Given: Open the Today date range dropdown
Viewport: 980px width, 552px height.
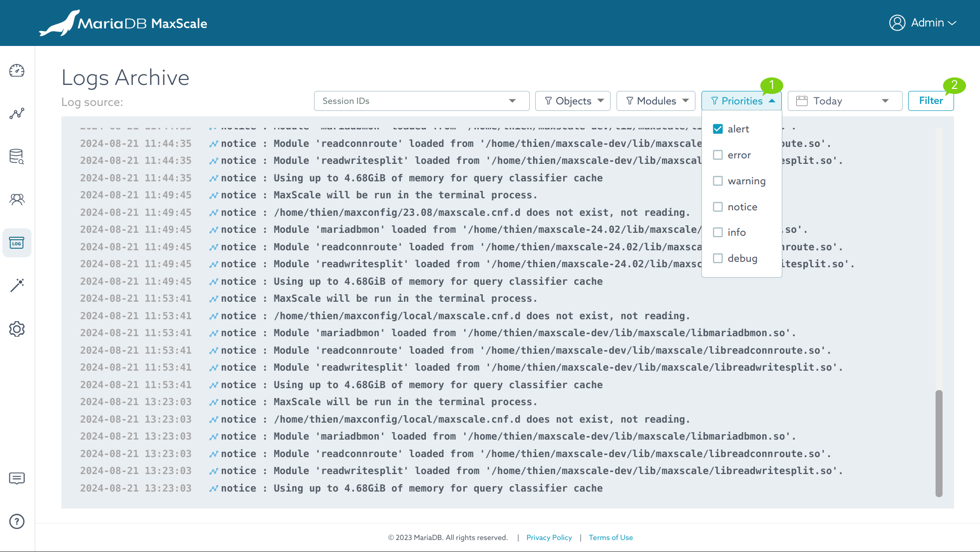Looking at the screenshot, I should [845, 101].
